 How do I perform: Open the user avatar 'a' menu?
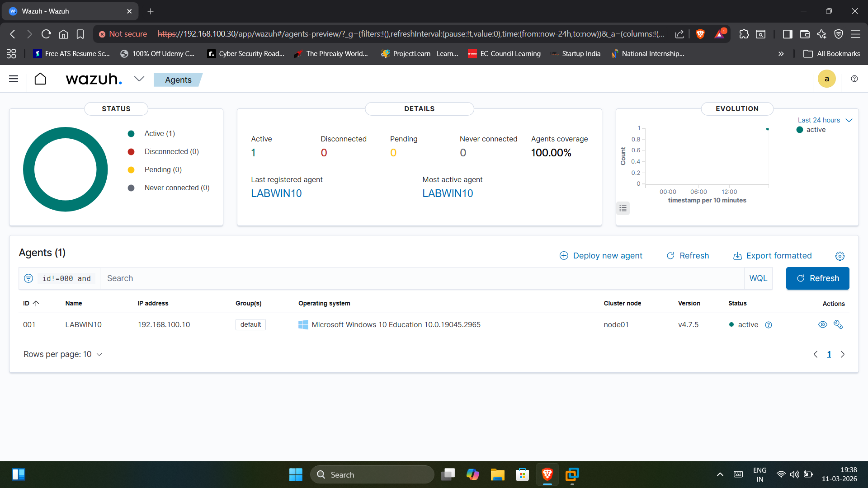pos(826,79)
